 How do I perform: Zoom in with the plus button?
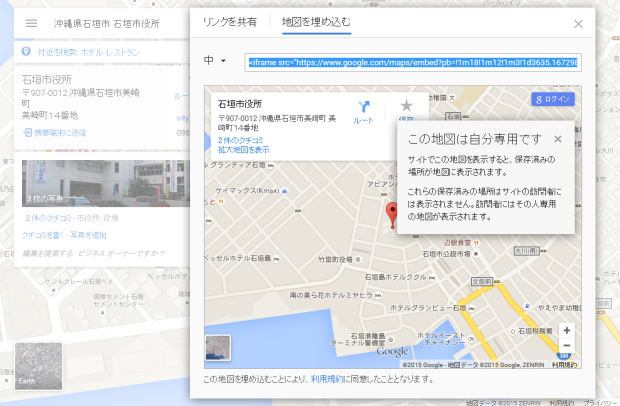[x=566, y=330]
